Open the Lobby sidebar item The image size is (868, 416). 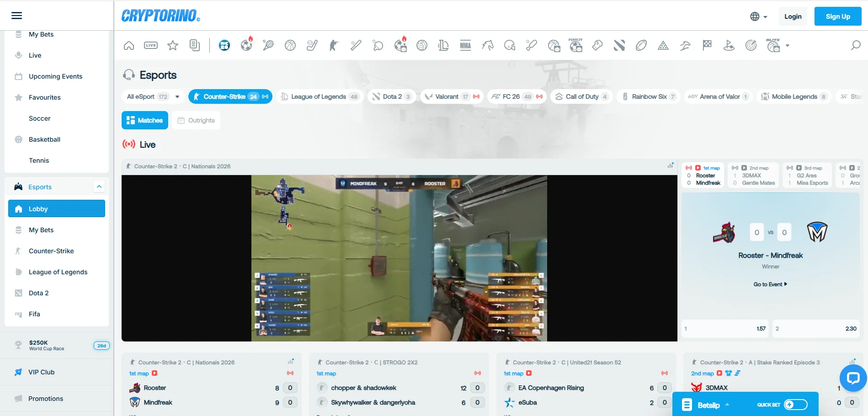click(x=57, y=208)
